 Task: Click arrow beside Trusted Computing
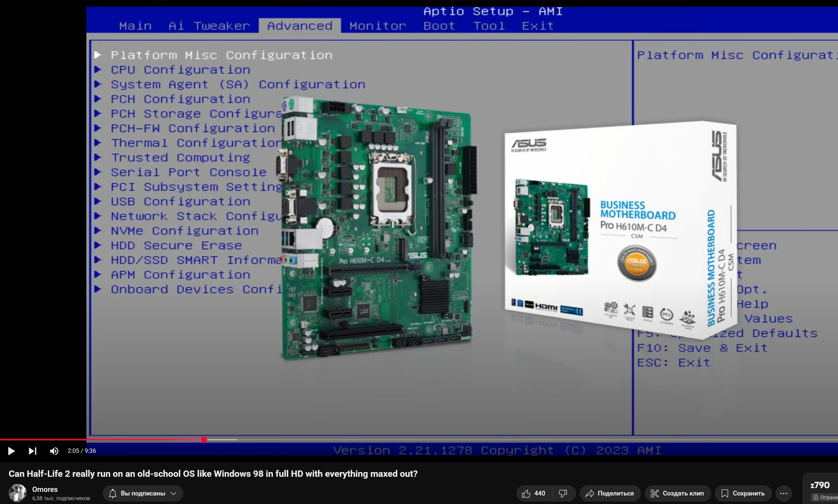pos(98,157)
